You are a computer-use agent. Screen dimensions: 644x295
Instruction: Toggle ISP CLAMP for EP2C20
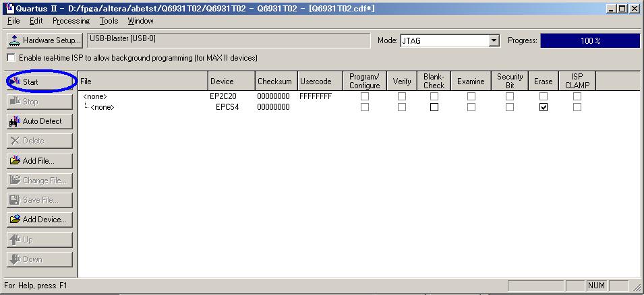click(x=577, y=96)
